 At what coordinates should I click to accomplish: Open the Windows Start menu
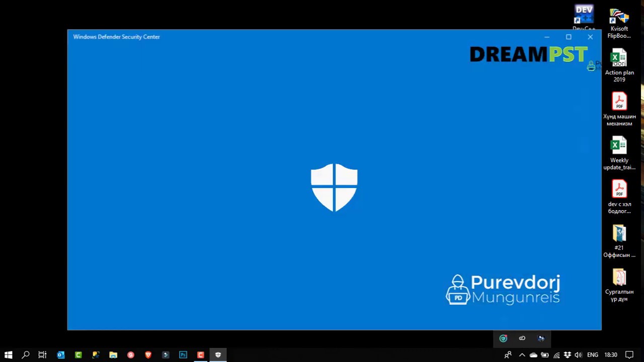click(8, 355)
